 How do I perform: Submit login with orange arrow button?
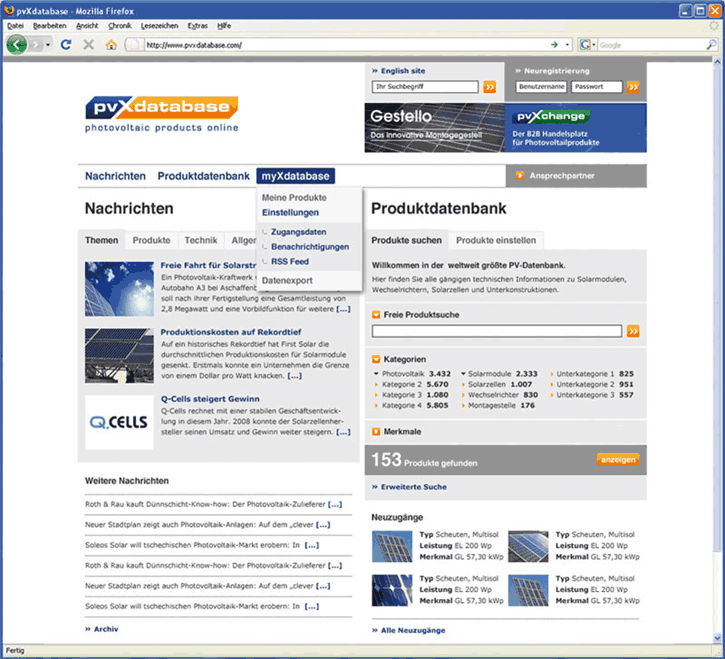pos(633,86)
